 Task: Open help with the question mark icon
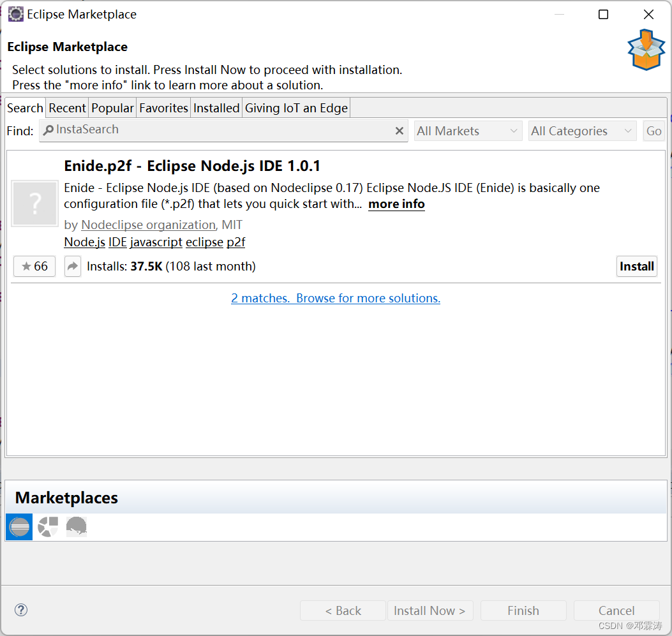click(x=21, y=610)
